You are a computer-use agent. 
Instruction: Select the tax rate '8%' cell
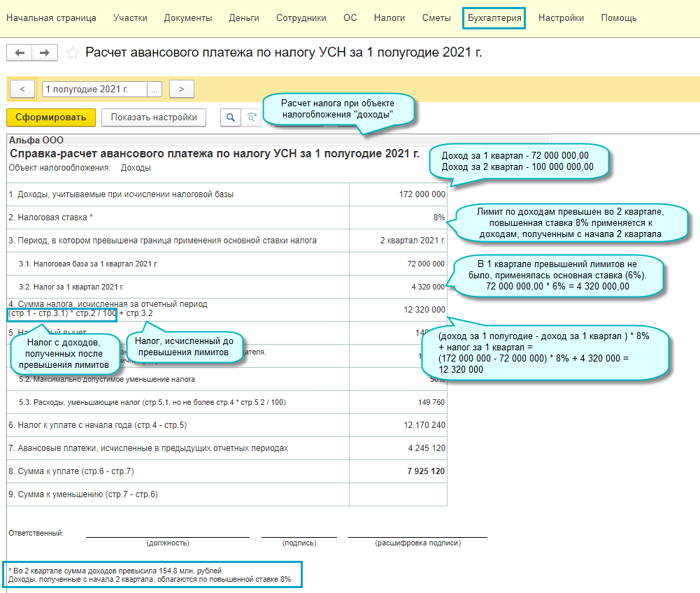[398, 217]
